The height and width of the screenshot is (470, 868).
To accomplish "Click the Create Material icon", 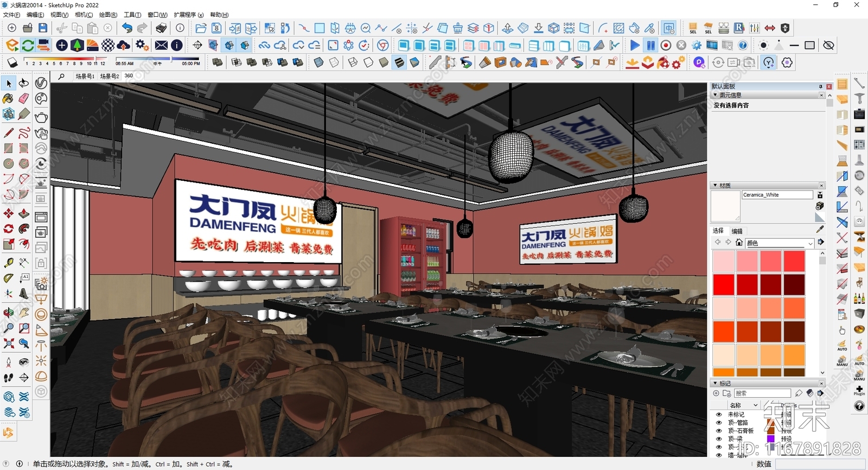I will (x=820, y=206).
